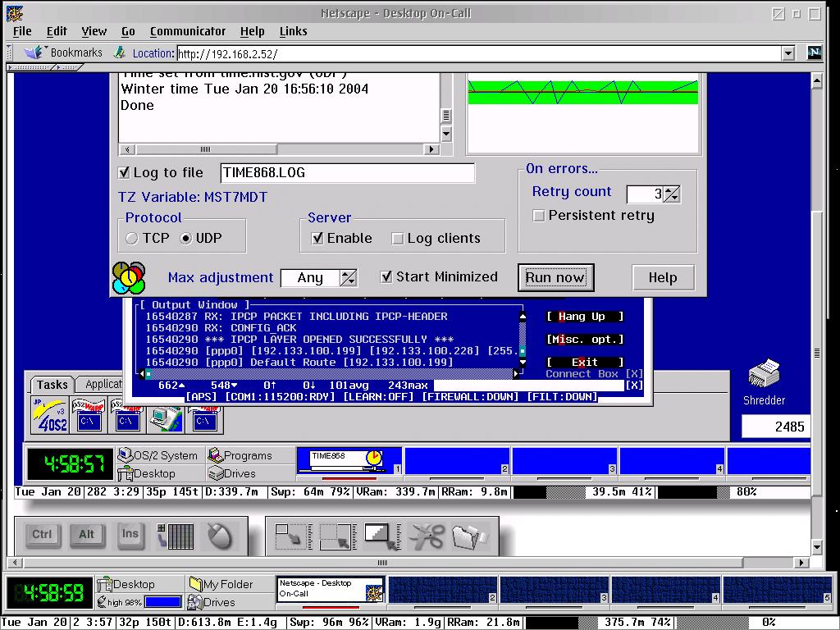Click the Retry count spinner arrows
This screenshot has height=630, width=840.
point(672,194)
